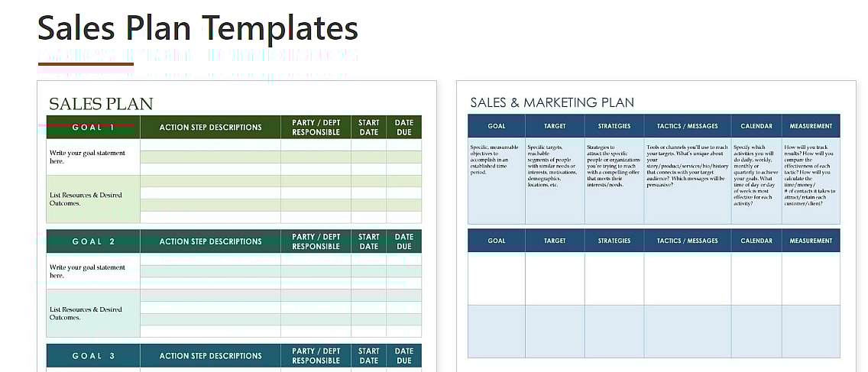Select the GOAL 1 header cell
Viewport: 868px width, 372px height.
[x=93, y=128]
